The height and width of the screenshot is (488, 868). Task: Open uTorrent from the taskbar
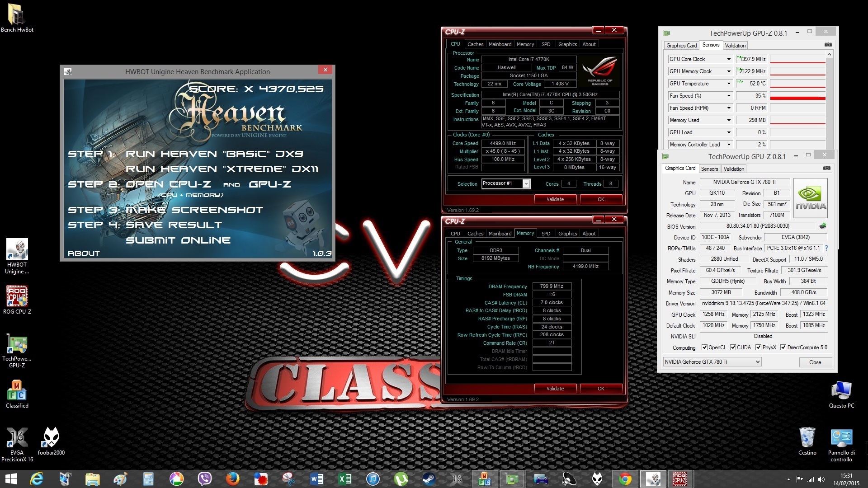(401, 479)
